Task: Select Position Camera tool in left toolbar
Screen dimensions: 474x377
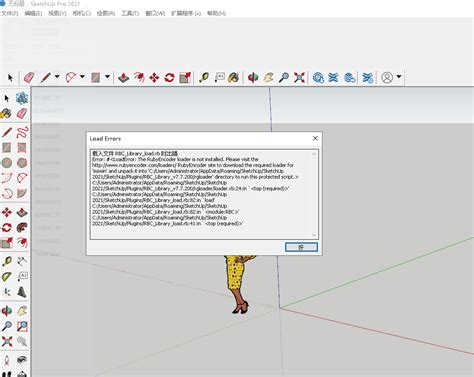Action: tap(7, 360)
